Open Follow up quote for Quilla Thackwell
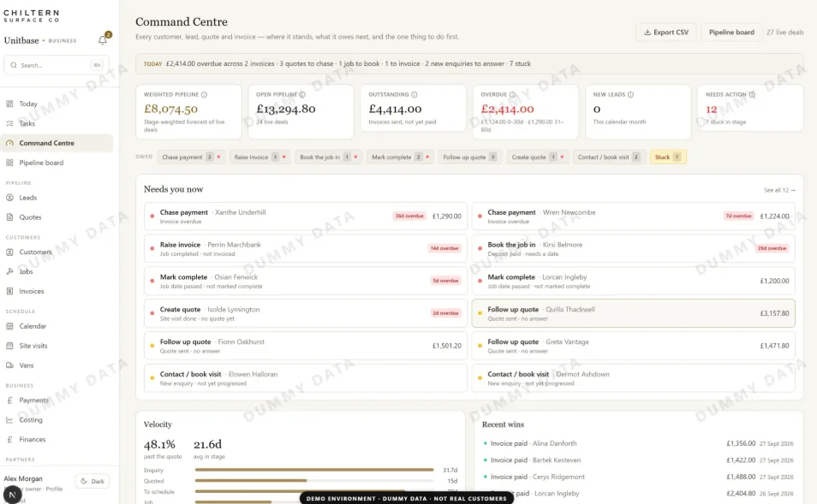Image resolution: width=817 pixels, height=504 pixels. pyautogui.click(x=633, y=313)
